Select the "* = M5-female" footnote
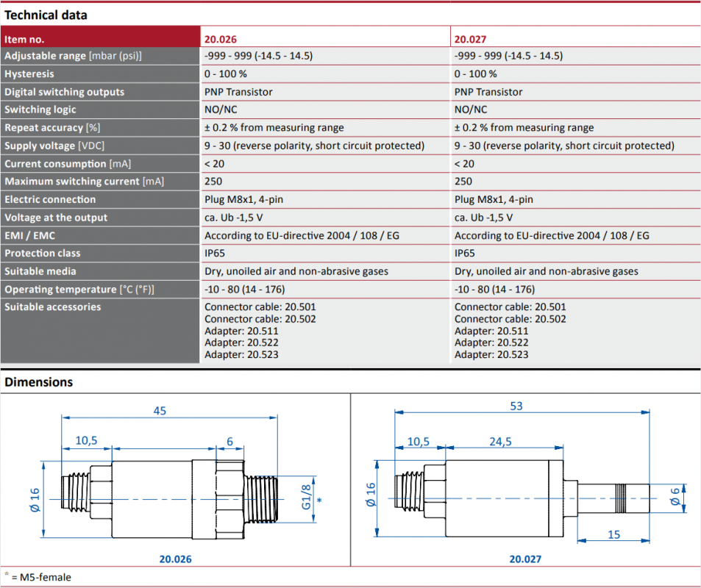 tap(38, 577)
